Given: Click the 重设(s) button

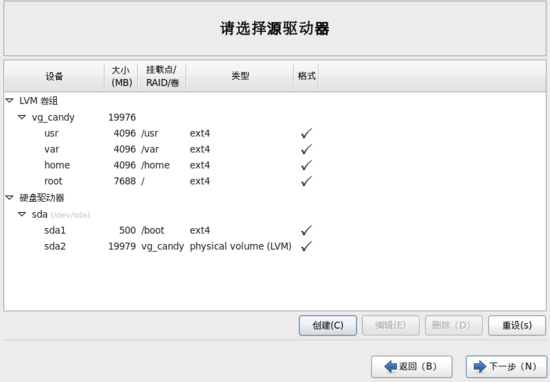Looking at the screenshot, I should [x=517, y=326].
